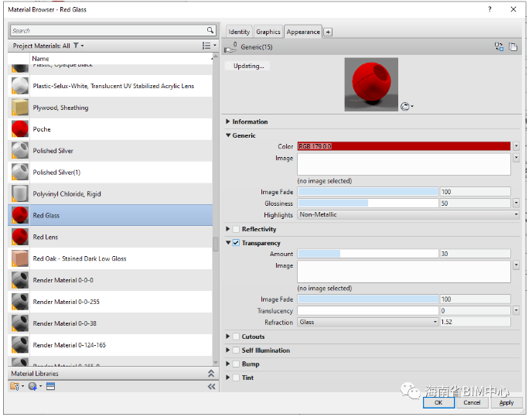
Task: Click the replace asset icon
Action: pyautogui.click(x=500, y=47)
